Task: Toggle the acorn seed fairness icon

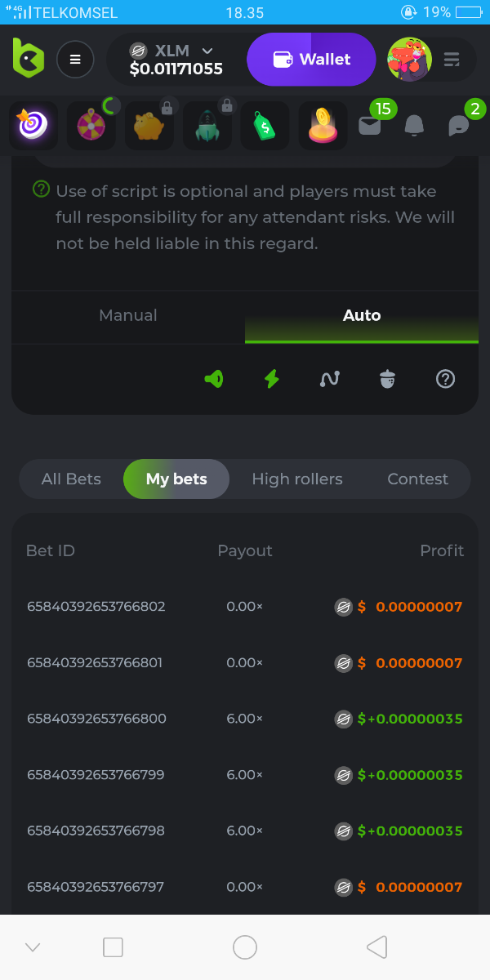Action: pos(387,379)
